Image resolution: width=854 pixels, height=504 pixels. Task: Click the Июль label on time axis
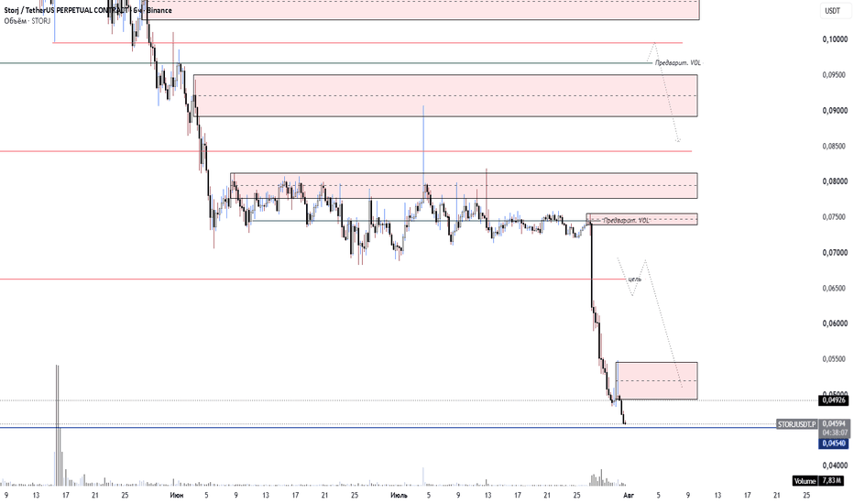pos(399,495)
